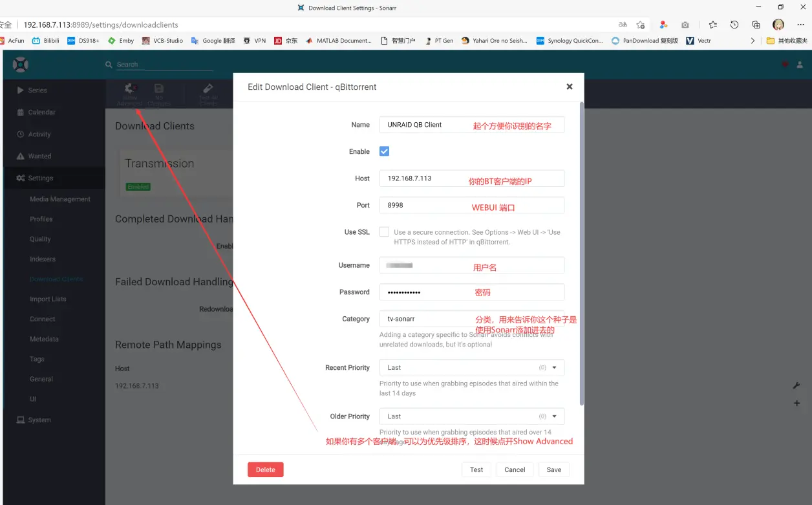Open Quality settings page
This screenshot has width=812, height=505.
(40, 239)
